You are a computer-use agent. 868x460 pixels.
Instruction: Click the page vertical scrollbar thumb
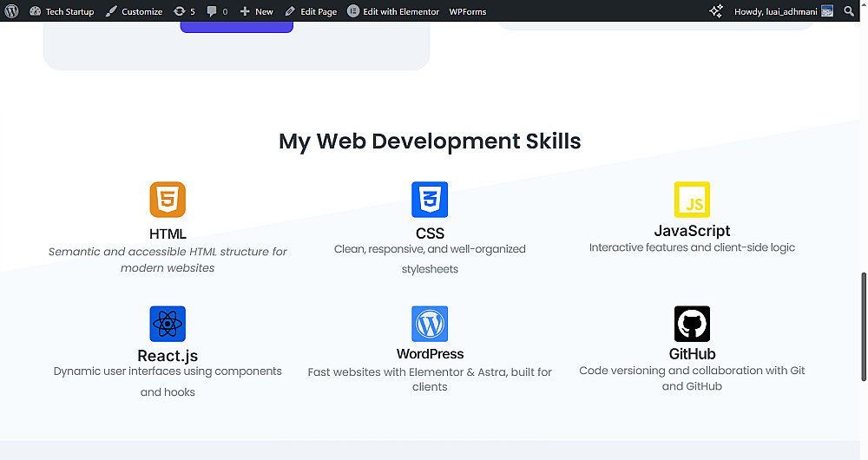864,326
